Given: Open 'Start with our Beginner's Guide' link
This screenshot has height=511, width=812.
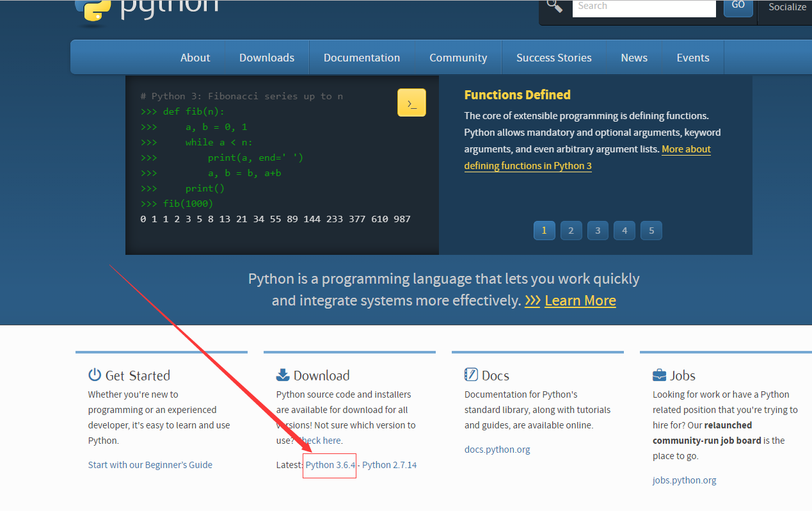Looking at the screenshot, I should pyautogui.click(x=150, y=465).
